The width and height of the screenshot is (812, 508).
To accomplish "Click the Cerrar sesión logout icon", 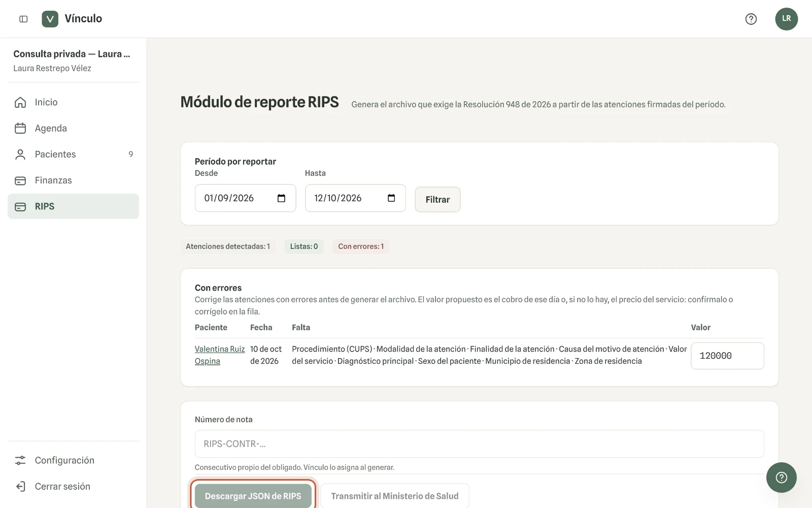I will 20,487.
